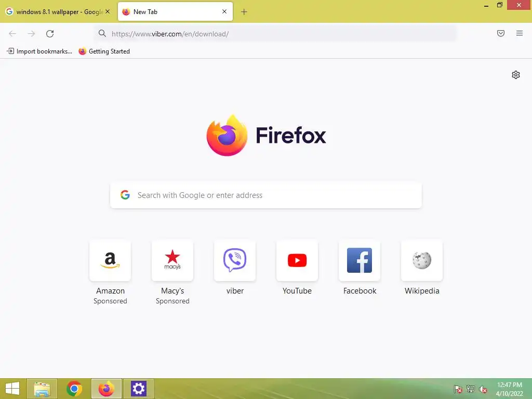Screen dimensions: 532x399
Task: Click the network tray icon
Action: [x=471, y=389]
